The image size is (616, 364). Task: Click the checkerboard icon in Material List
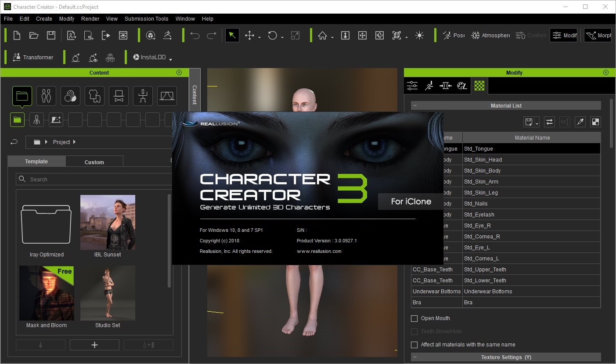(595, 122)
